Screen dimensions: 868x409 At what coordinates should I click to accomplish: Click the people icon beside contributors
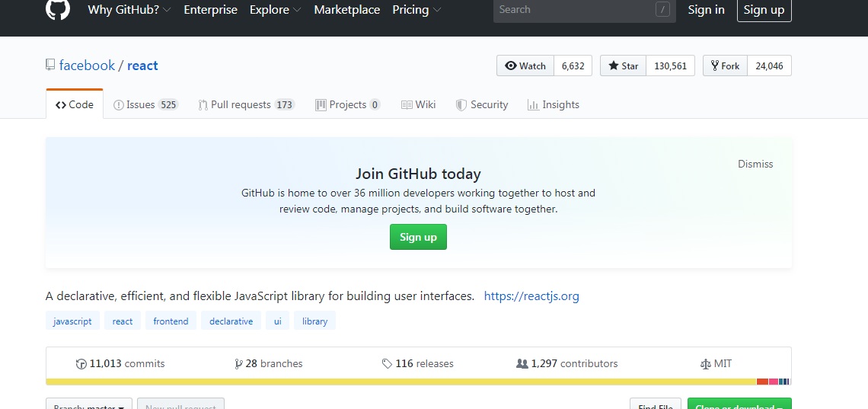point(522,363)
